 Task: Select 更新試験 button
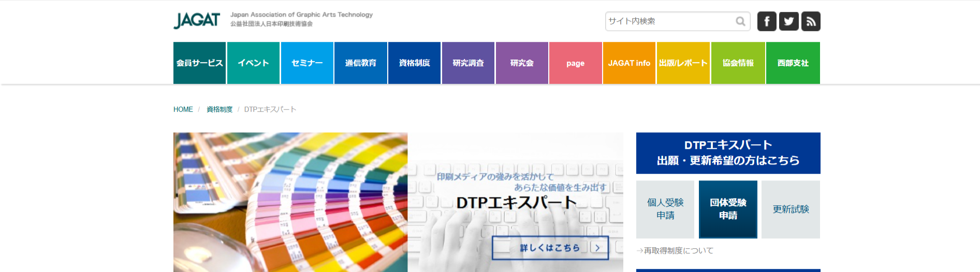click(x=791, y=209)
